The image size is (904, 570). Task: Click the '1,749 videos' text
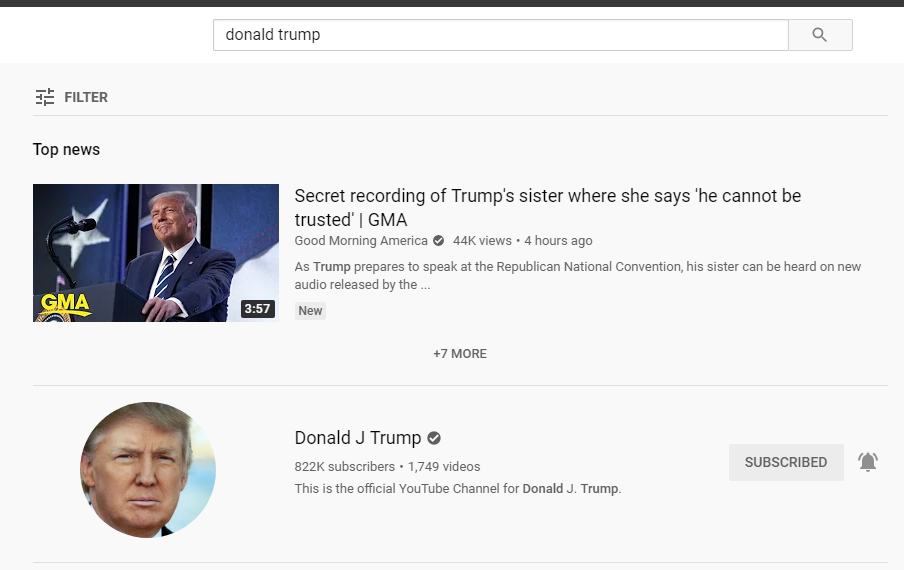[444, 467]
